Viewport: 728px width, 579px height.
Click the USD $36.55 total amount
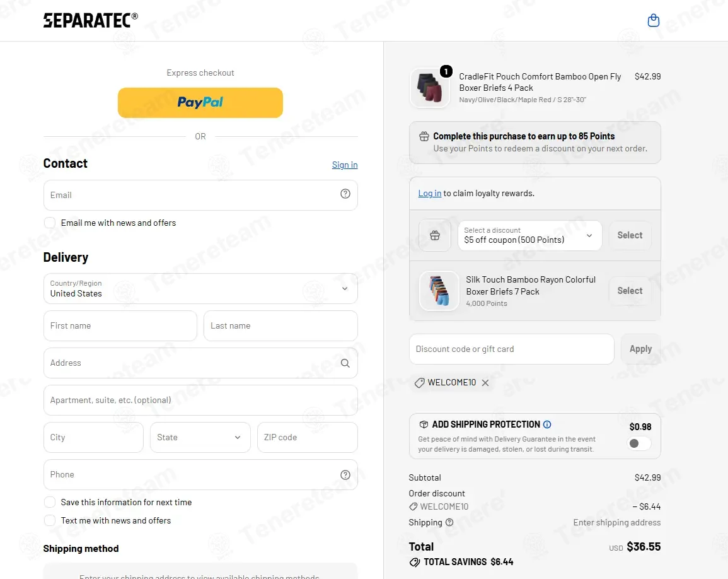pos(635,547)
